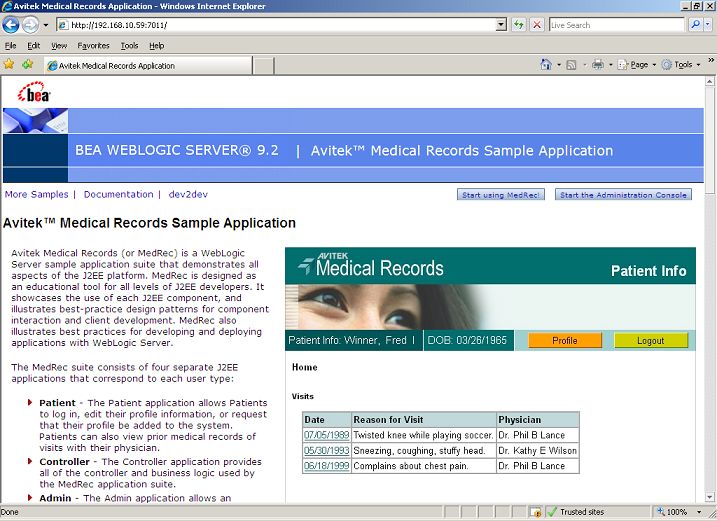The image size is (717, 521).
Task: Click the bea logo
Action: click(x=34, y=92)
